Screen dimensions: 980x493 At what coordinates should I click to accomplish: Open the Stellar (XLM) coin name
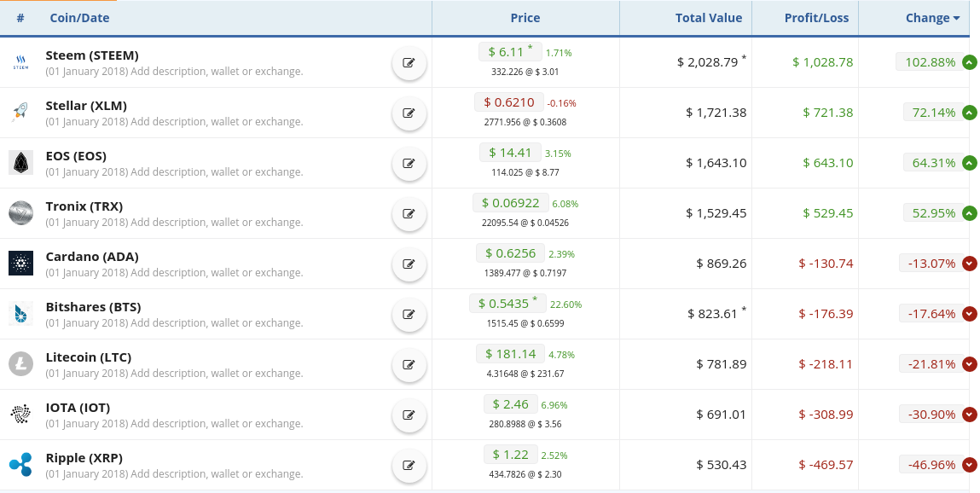pyautogui.click(x=86, y=106)
